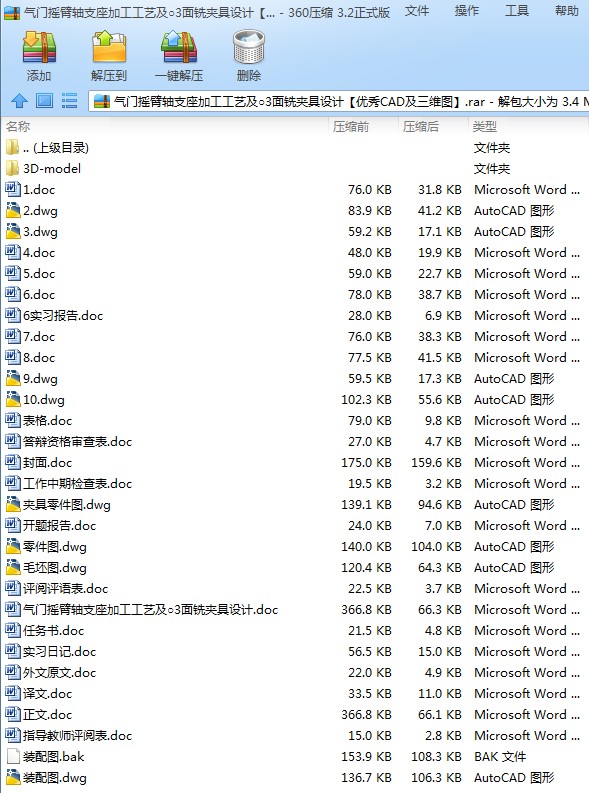Select the 上级目录 parent folder icon
Screen dimensions: 589x793
click(13, 148)
